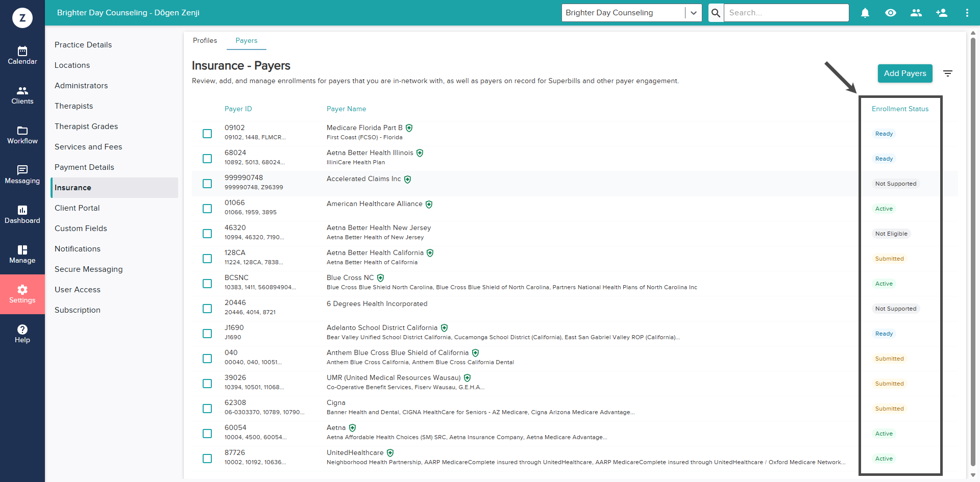
Task: Click in the Search input field
Action: tap(787, 13)
